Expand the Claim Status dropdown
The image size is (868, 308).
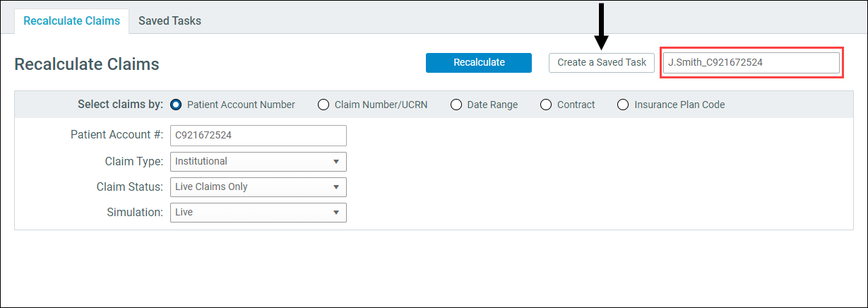(258, 186)
